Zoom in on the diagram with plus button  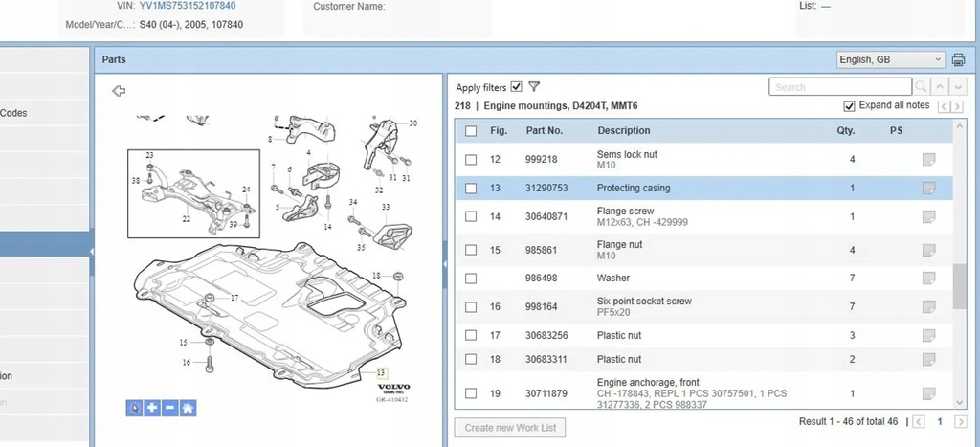(x=152, y=409)
